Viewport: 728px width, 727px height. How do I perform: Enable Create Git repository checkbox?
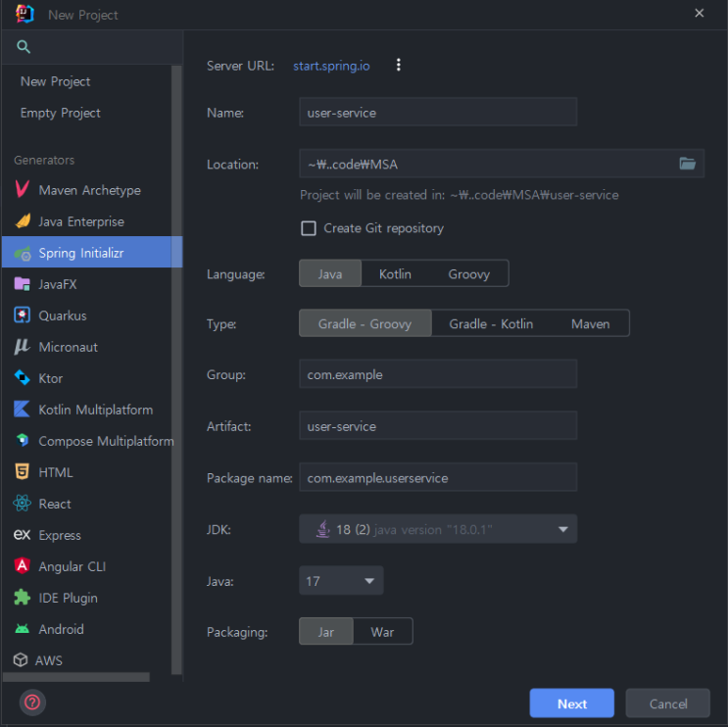[x=309, y=228]
